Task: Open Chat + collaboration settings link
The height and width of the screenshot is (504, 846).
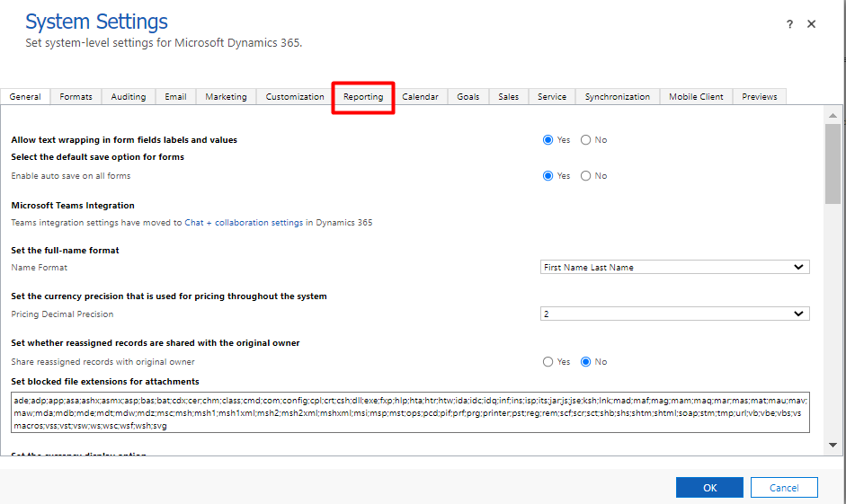Action: [244, 223]
